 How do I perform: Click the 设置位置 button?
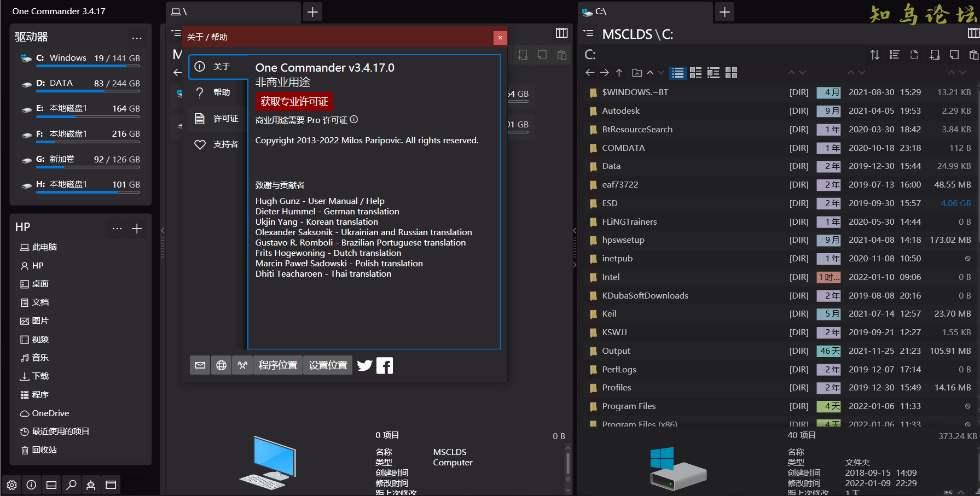tap(328, 365)
